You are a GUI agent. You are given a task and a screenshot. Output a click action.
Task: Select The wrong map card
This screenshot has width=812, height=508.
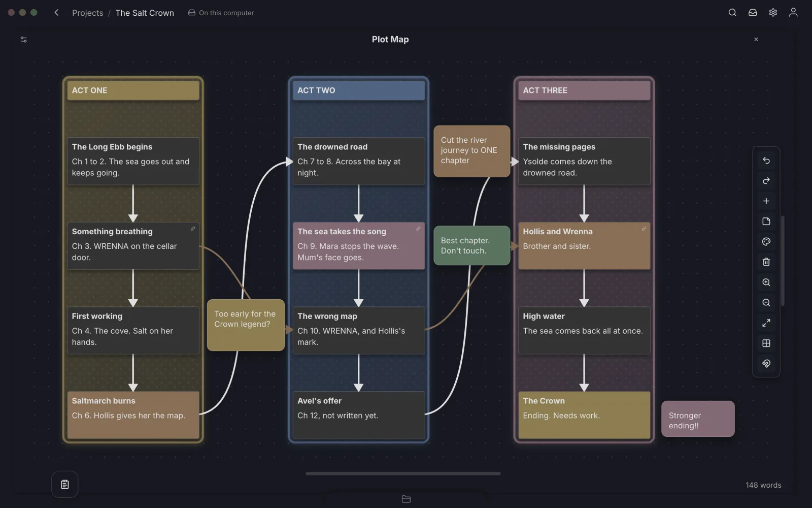[358, 330]
